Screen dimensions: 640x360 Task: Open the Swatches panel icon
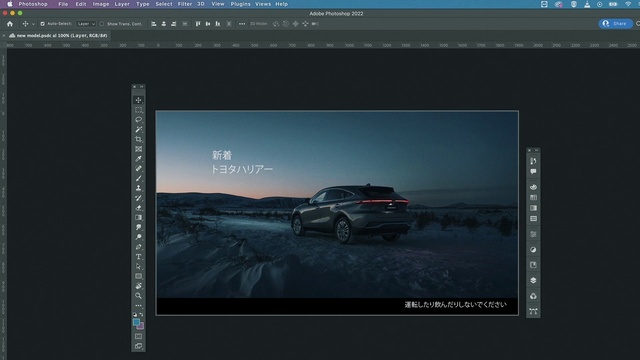coord(533,198)
